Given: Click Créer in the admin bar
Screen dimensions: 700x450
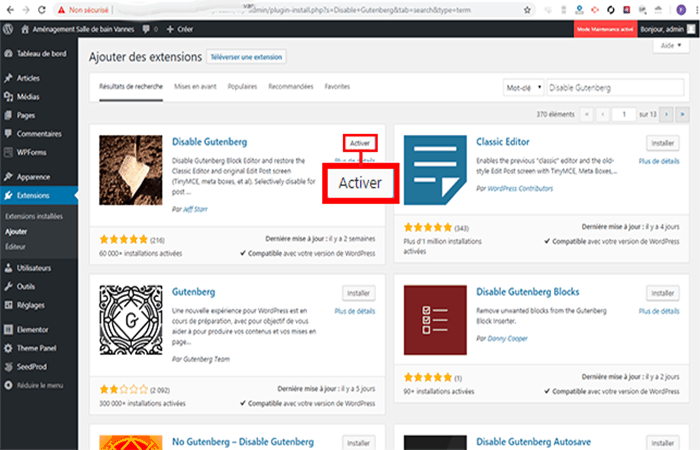Looking at the screenshot, I should [180, 29].
